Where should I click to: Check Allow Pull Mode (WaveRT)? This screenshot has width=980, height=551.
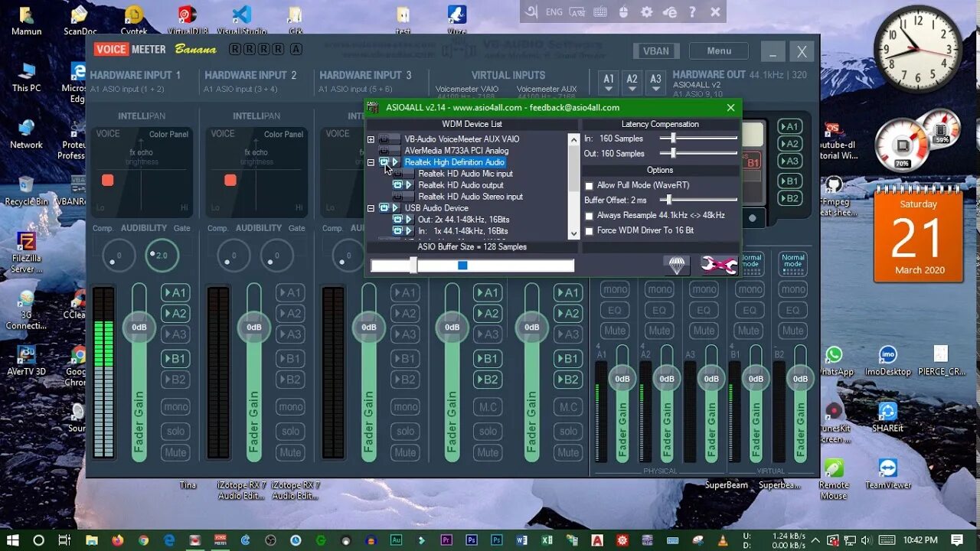pos(589,186)
